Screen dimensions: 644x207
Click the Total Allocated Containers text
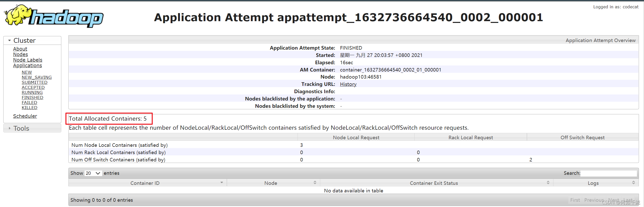[108, 119]
